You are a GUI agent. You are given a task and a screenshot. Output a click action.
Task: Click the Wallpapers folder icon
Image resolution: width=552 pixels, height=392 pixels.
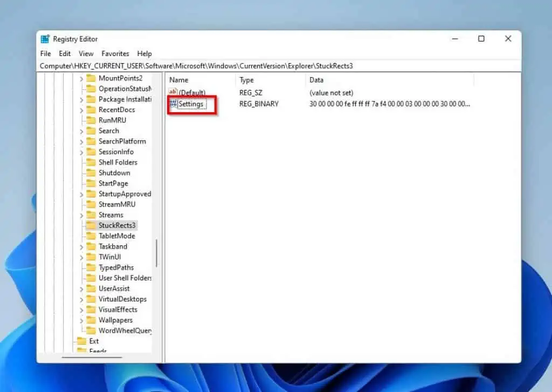point(90,320)
